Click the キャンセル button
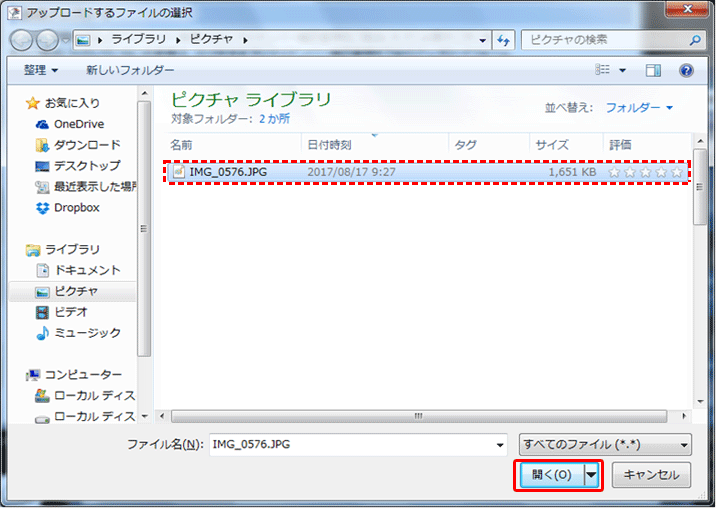Screen dimensions: 717x508 pyautogui.click(x=651, y=475)
